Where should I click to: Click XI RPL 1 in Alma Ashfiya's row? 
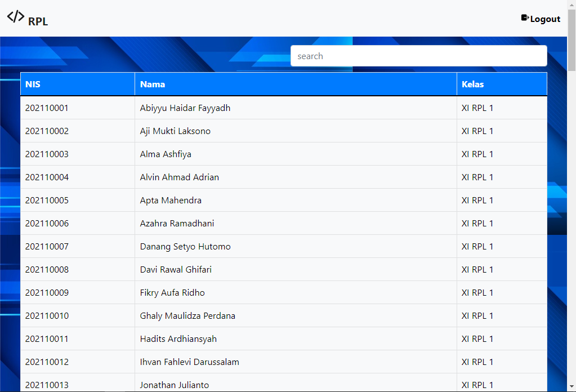(x=477, y=154)
